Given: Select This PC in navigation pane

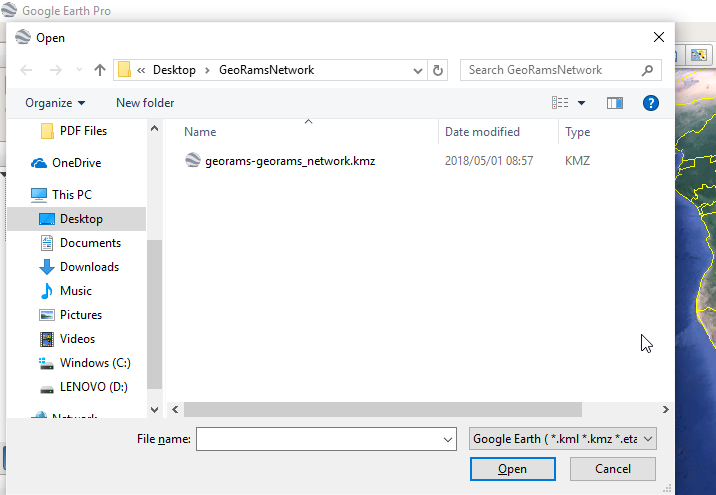Looking at the screenshot, I should [72, 195].
